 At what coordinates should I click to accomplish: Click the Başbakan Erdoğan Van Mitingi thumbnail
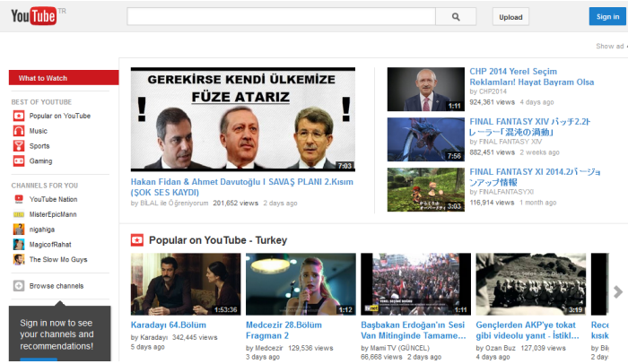point(415,284)
